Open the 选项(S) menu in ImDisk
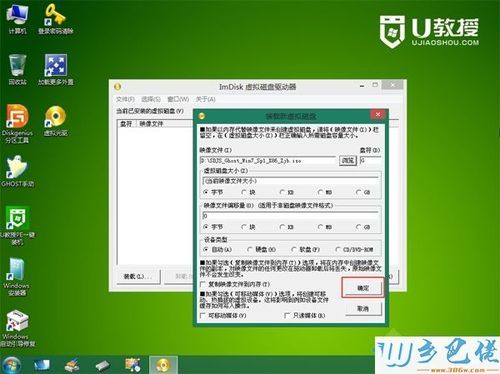The image size is (500, 374). coord(151,99)
